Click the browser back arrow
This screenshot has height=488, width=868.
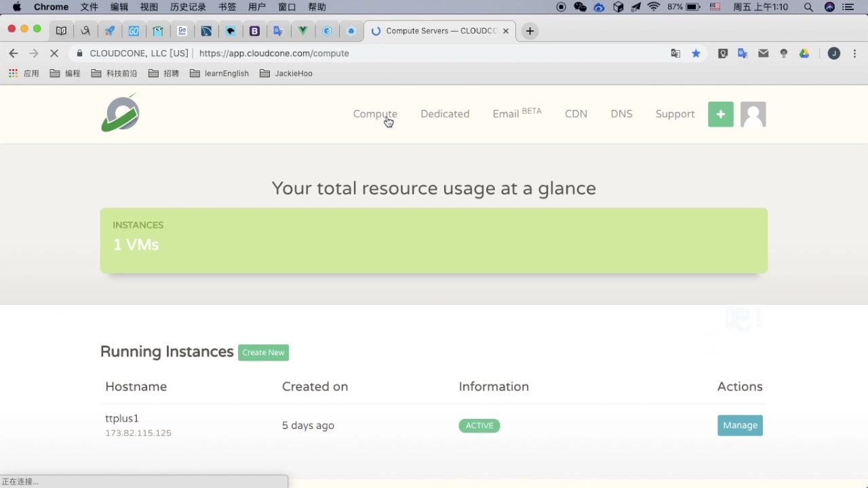tap(14, 54)
